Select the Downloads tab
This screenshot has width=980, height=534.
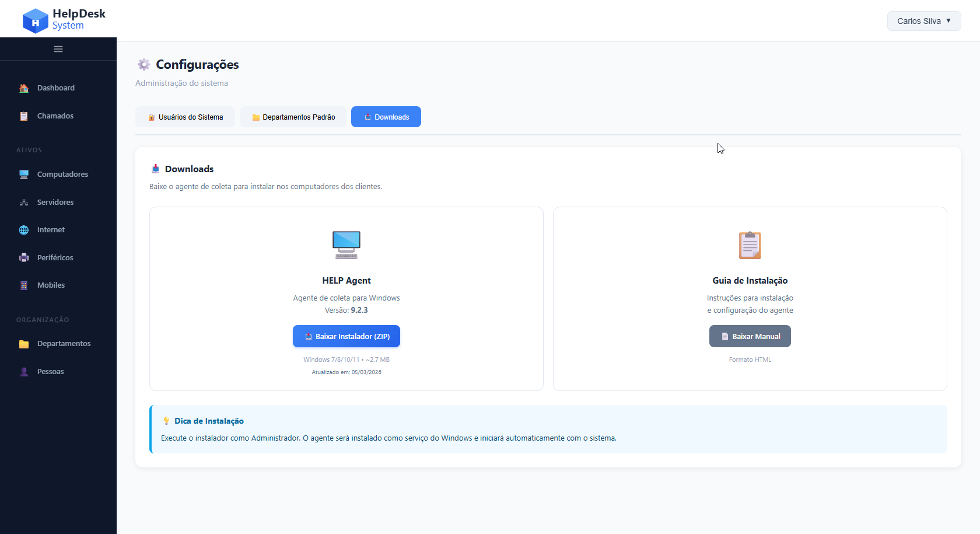[386, 117]
